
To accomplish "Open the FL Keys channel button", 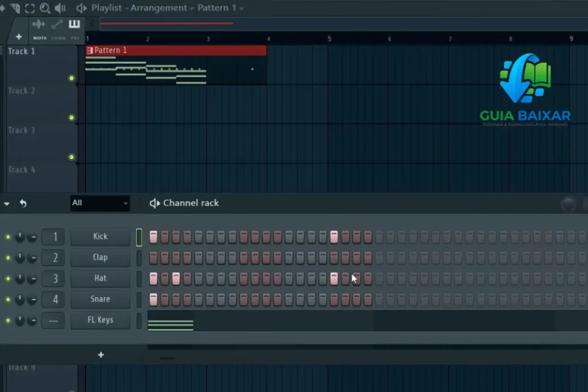I will point(100,320).
